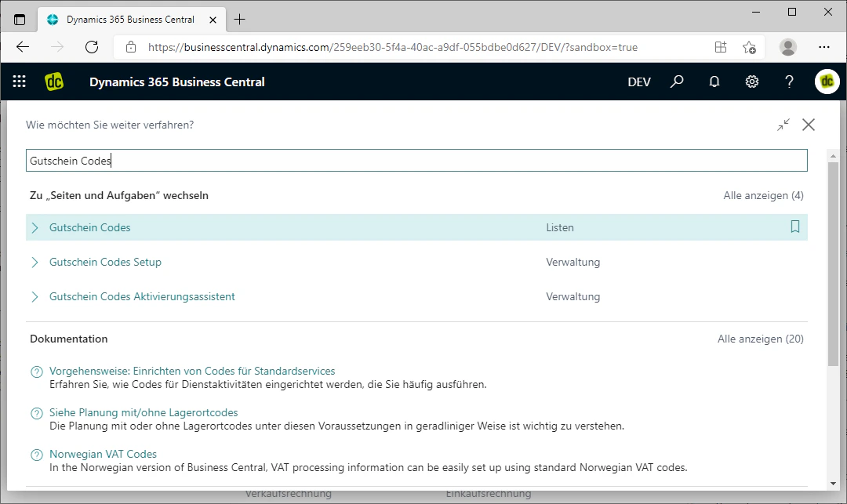This screenshot has height=504, width=847.
Task: Click the results scrollbar up arrow
Action: pyautogui.click(x=833, y=156)
